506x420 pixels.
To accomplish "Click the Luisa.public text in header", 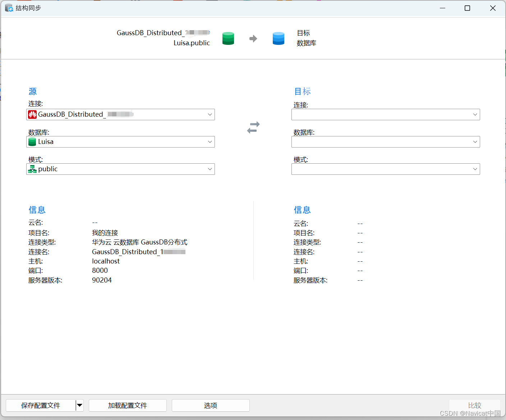I will [192, 43].
